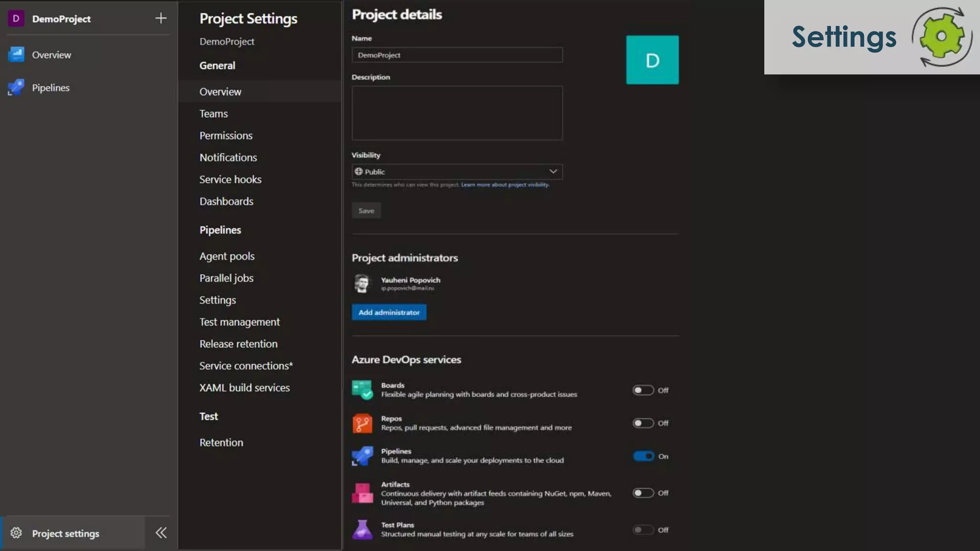Click the teal D project avatar tile

point(652,60)
